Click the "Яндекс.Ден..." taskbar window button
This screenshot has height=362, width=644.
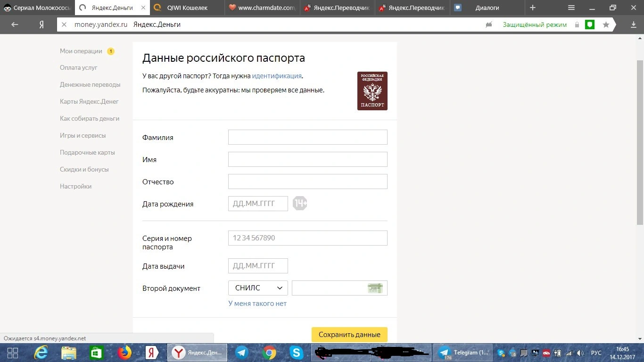point(198,353)
